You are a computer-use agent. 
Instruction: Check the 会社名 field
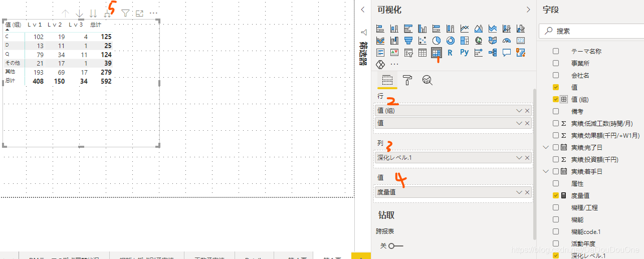[x=556, y=75]
